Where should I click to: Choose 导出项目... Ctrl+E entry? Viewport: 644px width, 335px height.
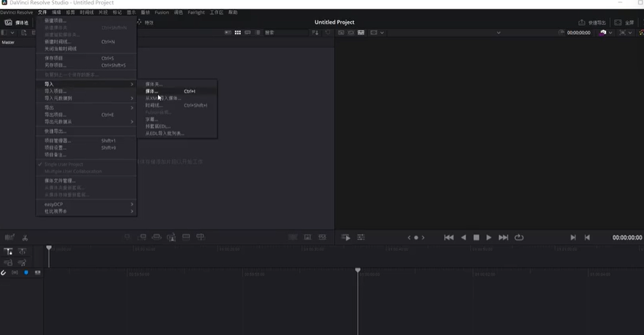point(86,115)
